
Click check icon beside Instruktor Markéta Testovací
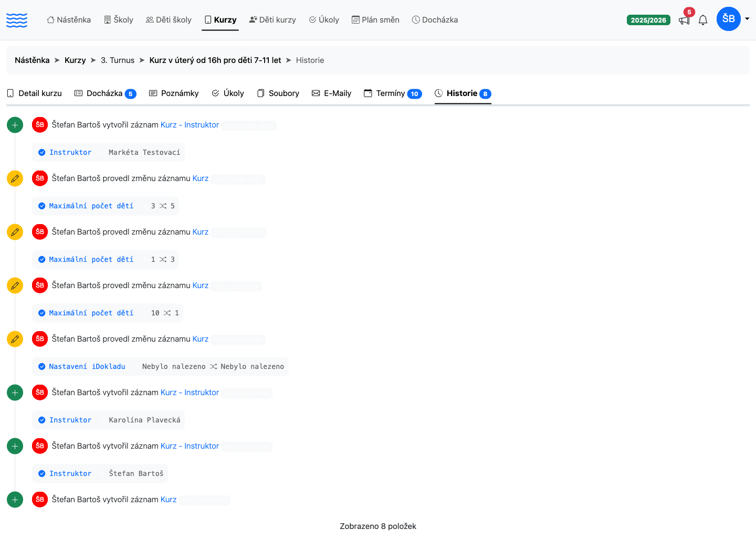pos(42,153)
